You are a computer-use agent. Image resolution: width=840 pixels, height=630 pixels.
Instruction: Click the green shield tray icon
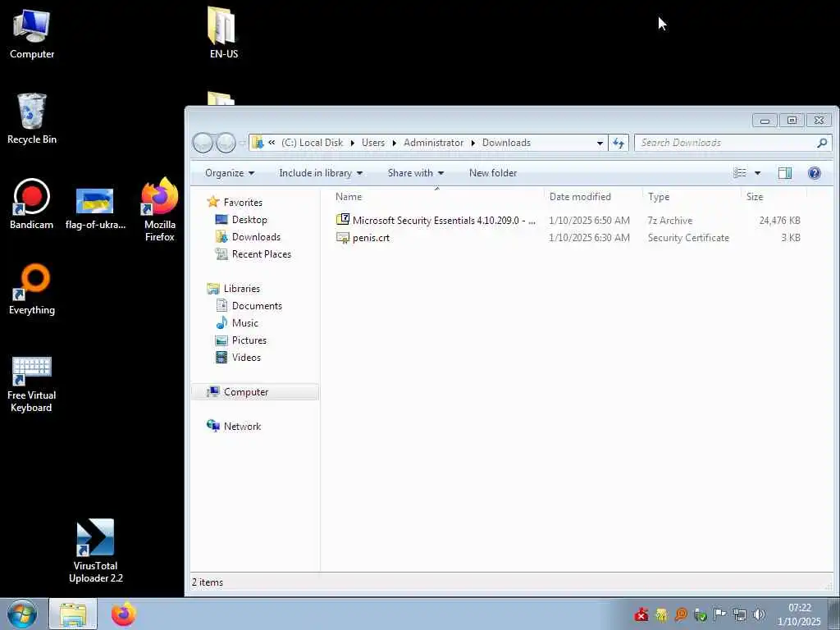point(701,614)
